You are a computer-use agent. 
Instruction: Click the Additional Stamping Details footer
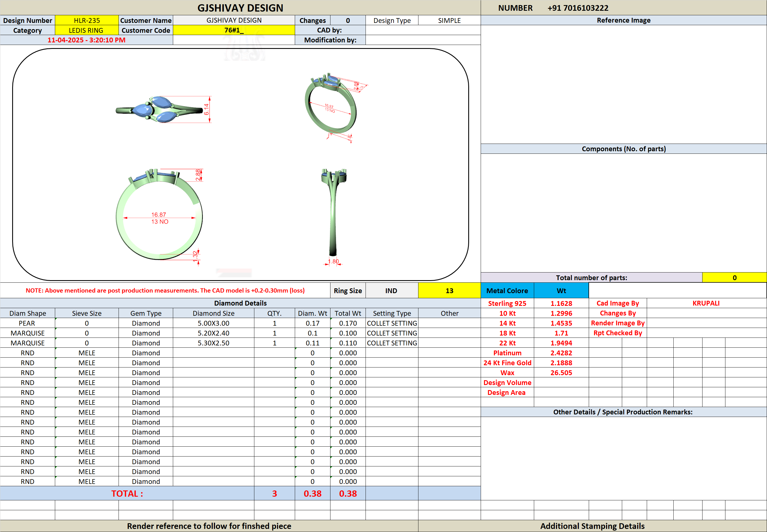(x=592, y=526)
